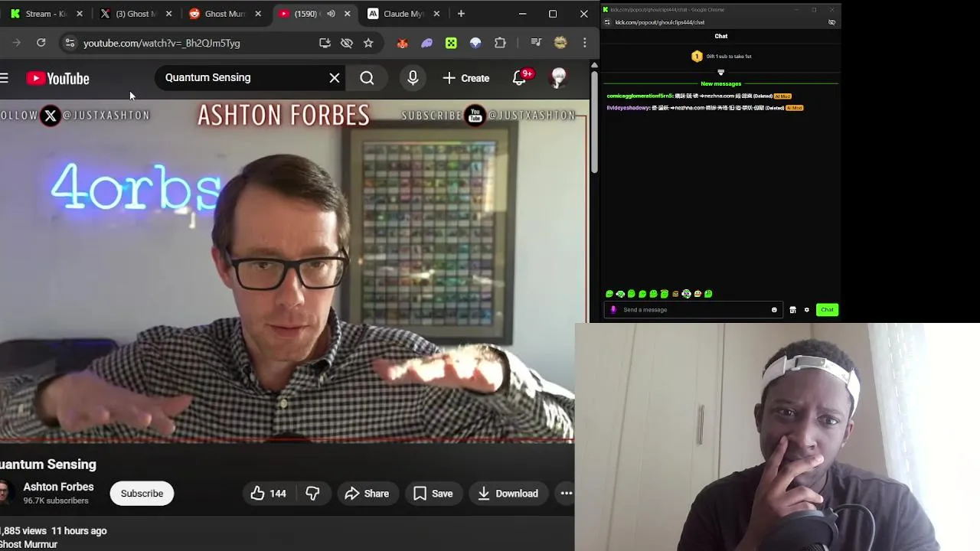Image resolution: width=980 pixels, height=551 pixels.
Task: Subscribe to Ashton Forbes channel
Action: pyautogui.click(x=142, y=494)
